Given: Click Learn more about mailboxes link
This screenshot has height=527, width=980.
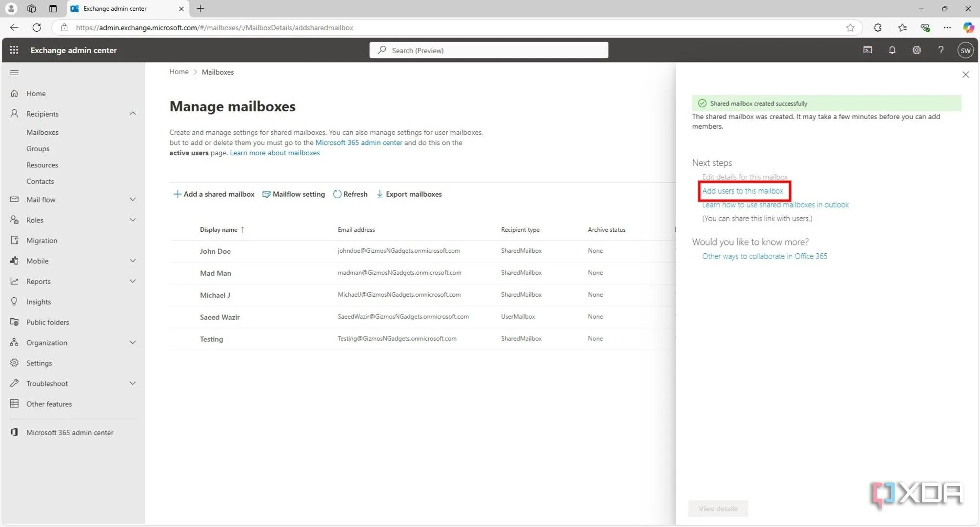Looking at the screenshot, I should coord(275,153).
